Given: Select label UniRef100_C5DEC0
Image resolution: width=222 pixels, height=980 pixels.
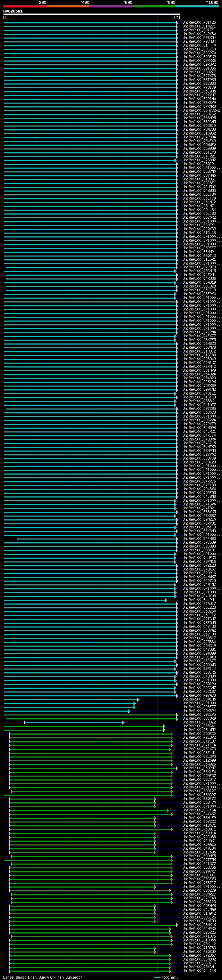Looking at the screenshot, I should (199, 734).
